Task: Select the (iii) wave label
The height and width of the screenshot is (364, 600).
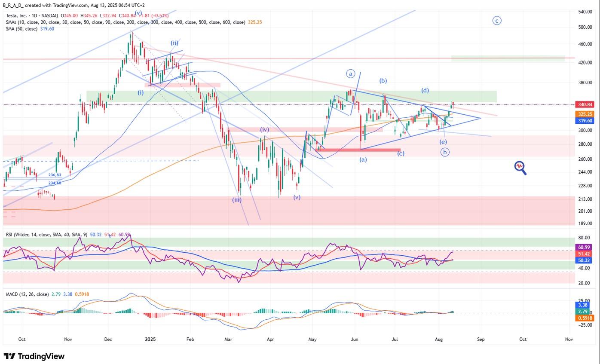Action: click(236, 200)
